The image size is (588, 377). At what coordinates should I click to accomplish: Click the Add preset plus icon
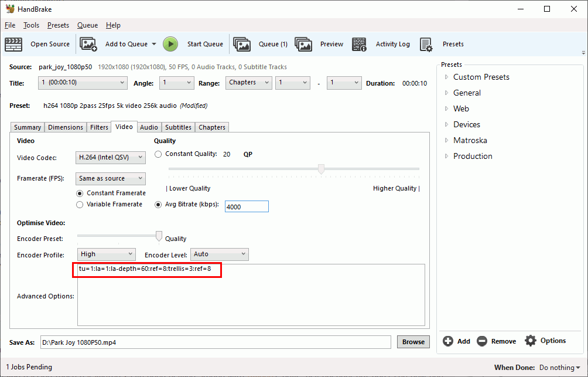pyautogui.click(x=448, y=341)
